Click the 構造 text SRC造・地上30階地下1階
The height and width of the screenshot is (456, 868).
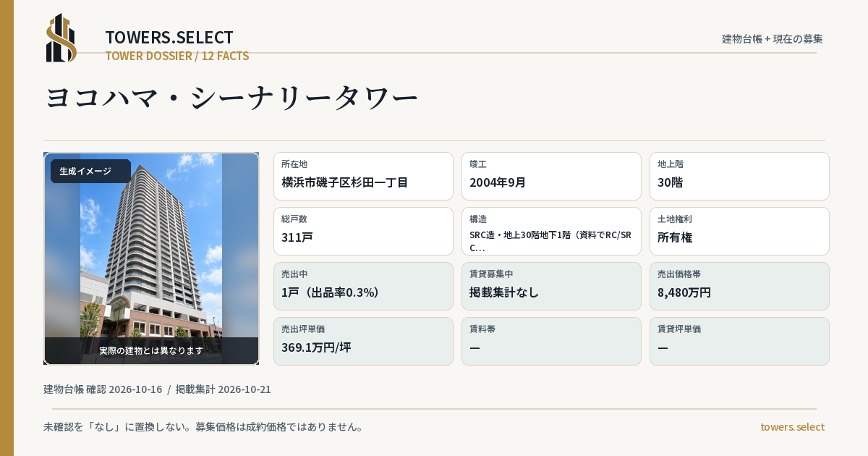pyautogui.click(x=551, y=241)
